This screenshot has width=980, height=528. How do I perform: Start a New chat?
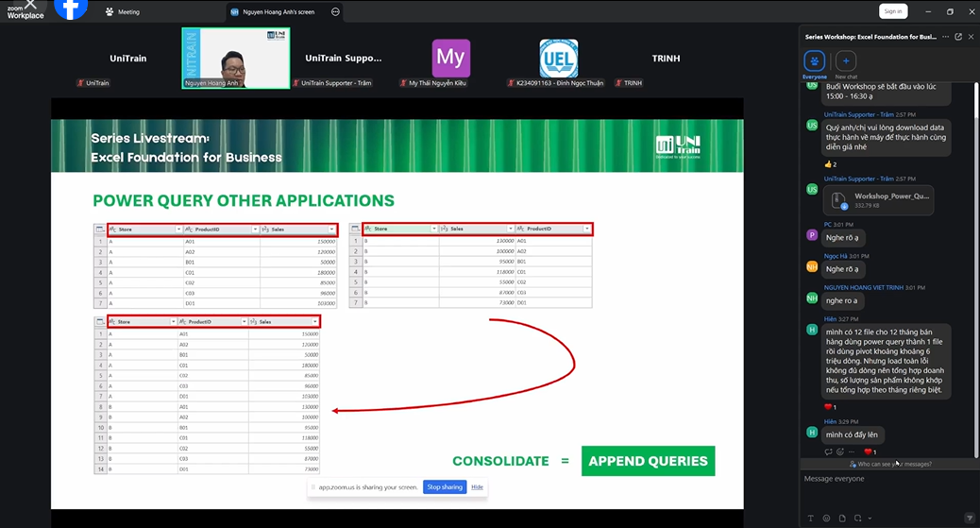pos(846,64)
